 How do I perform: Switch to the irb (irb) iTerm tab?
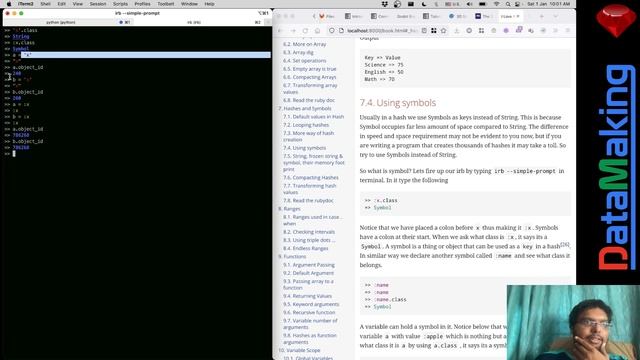pyautogui.click(x=200, y=22)
